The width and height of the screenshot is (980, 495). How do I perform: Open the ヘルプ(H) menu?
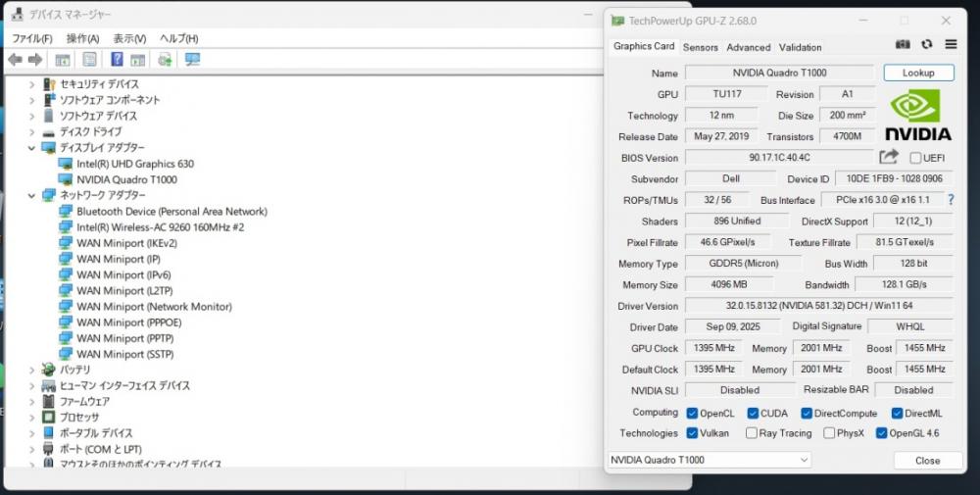tap(178, 38)
